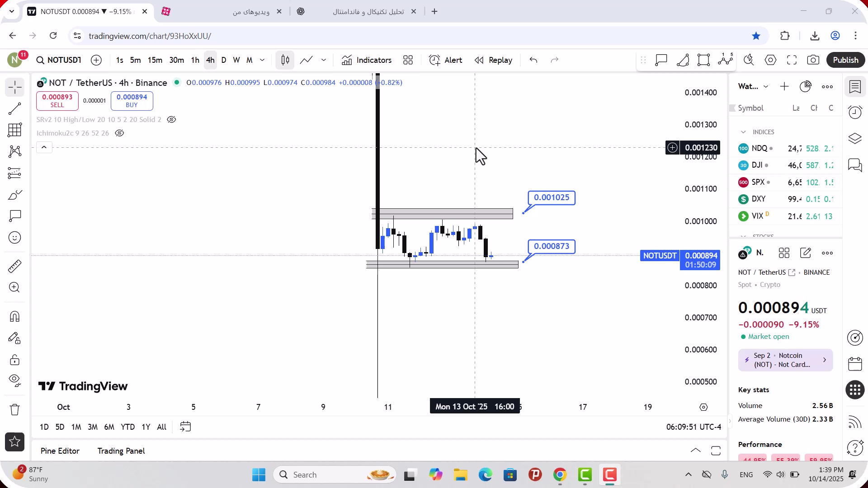Open the Indicators dialog

[x=367, y=60]
